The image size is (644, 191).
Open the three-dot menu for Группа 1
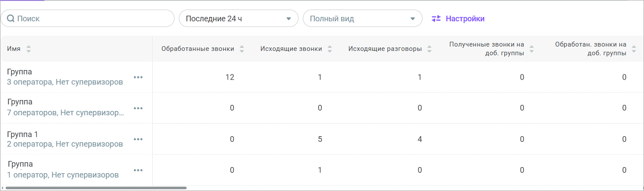pos(138,139)
